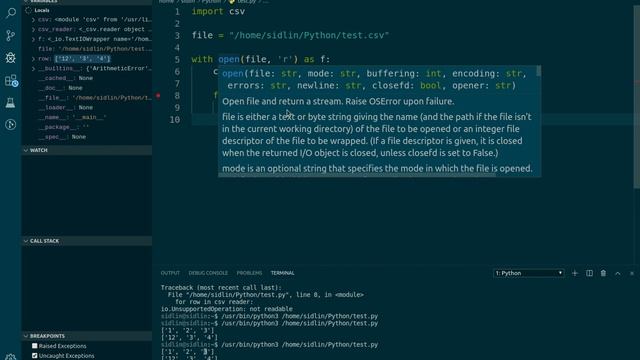Click the 'Traceback (most recent call last):' line
Image resolution: width=640 pixels, height=360 pixels.
pos(221,287)
